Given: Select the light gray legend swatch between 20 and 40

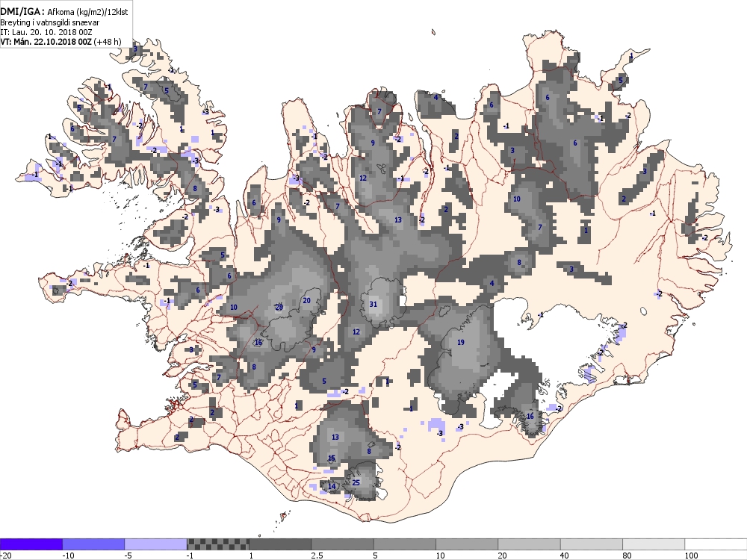Looking at the screenshot, I should 530,544.
